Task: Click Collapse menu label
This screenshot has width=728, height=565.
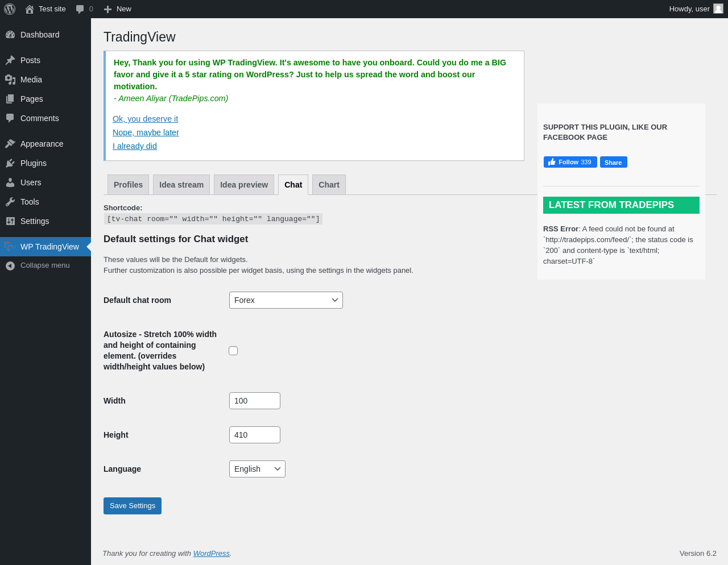Action: pos(45,265)
